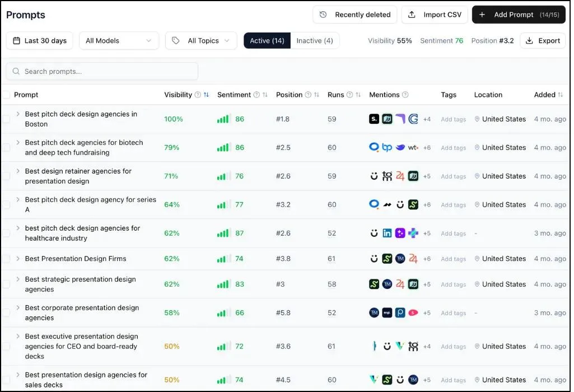This screenshot has width=574, height=392.
Task: Click the Position #3.2 summary stat
Action: tap(492, 41)
